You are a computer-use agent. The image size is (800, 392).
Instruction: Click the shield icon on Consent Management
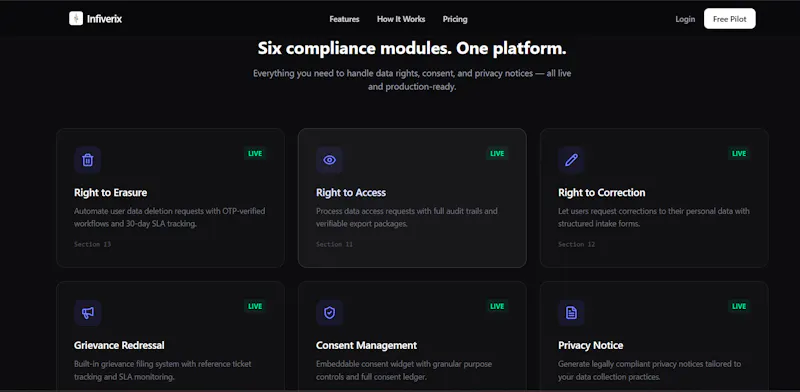click(330, 313)
